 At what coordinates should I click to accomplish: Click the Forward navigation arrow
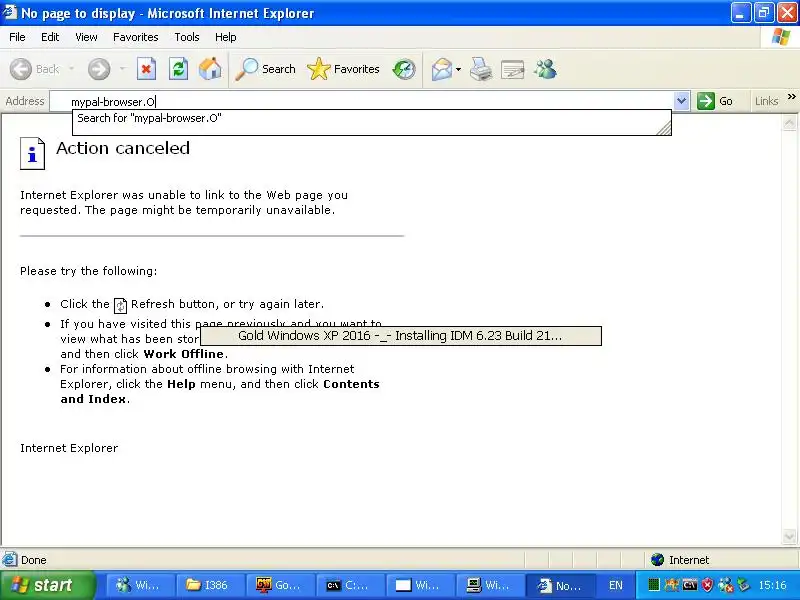[99, 69]
